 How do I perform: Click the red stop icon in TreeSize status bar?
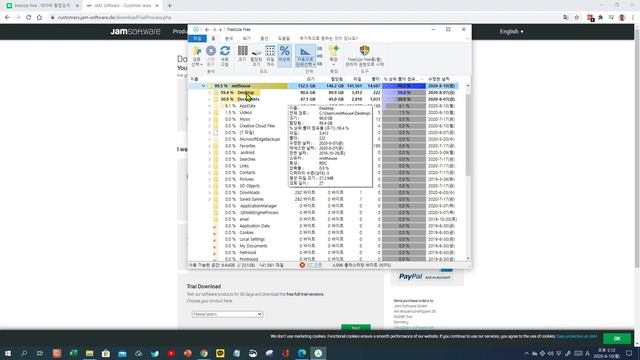point(302,265)
